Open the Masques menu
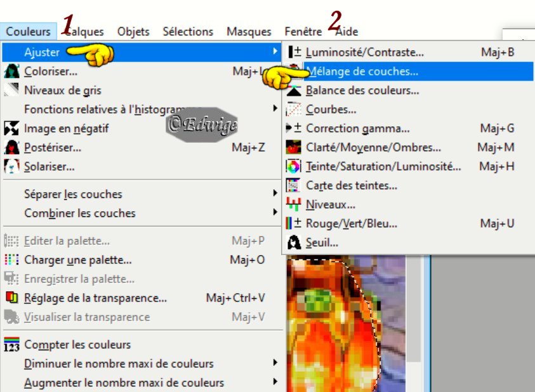The height and width of the screenshot is (392, 535). point(249,32)
